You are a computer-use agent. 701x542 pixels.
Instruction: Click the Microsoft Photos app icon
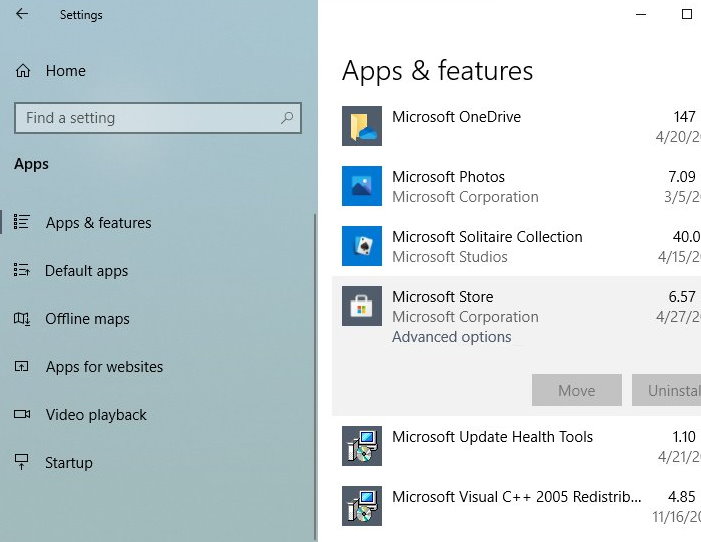362,186
